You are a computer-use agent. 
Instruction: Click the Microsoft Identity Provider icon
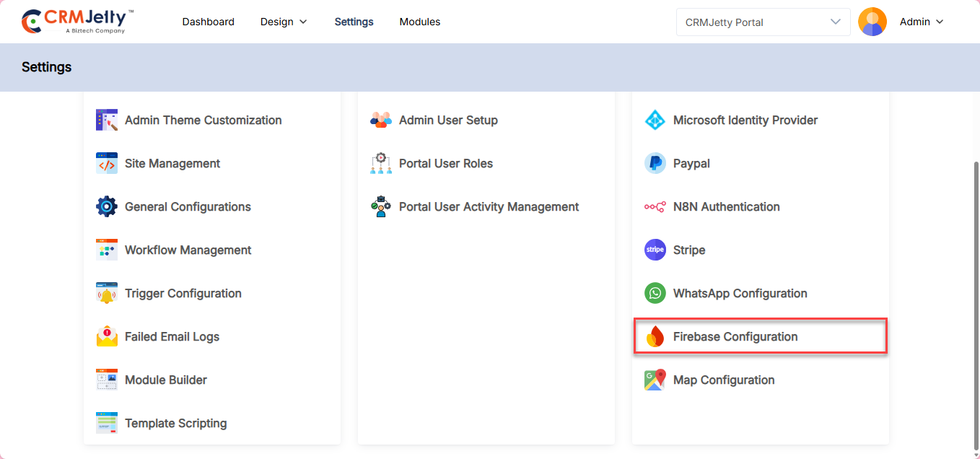click(655, 121)
